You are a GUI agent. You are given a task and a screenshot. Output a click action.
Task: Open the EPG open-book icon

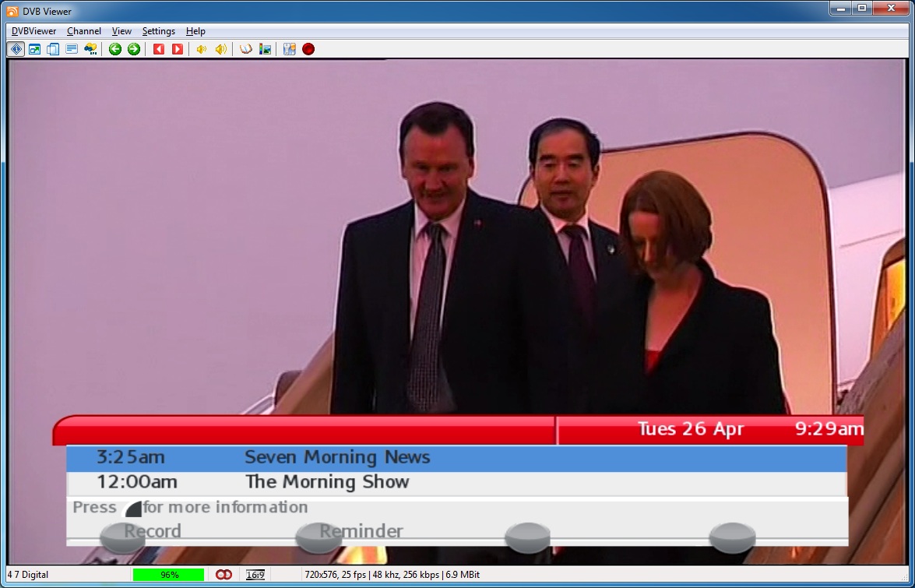(x=245, y=49)
